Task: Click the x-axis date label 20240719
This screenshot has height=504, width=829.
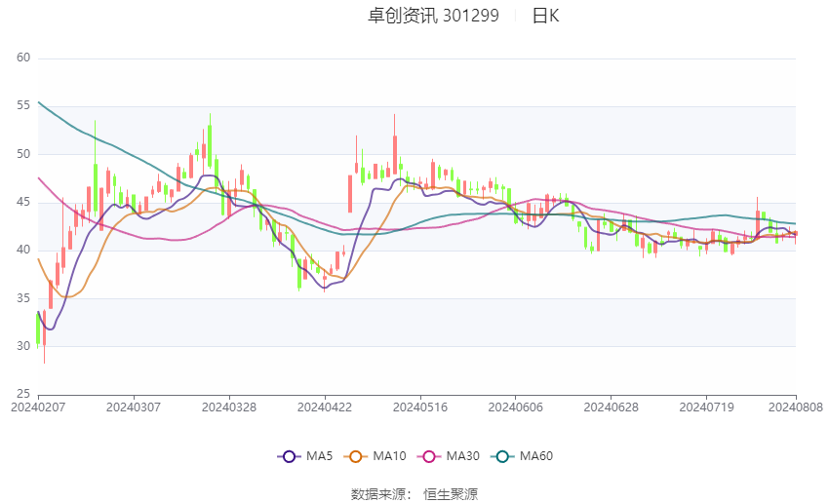Action: click(x=707, y=407)
